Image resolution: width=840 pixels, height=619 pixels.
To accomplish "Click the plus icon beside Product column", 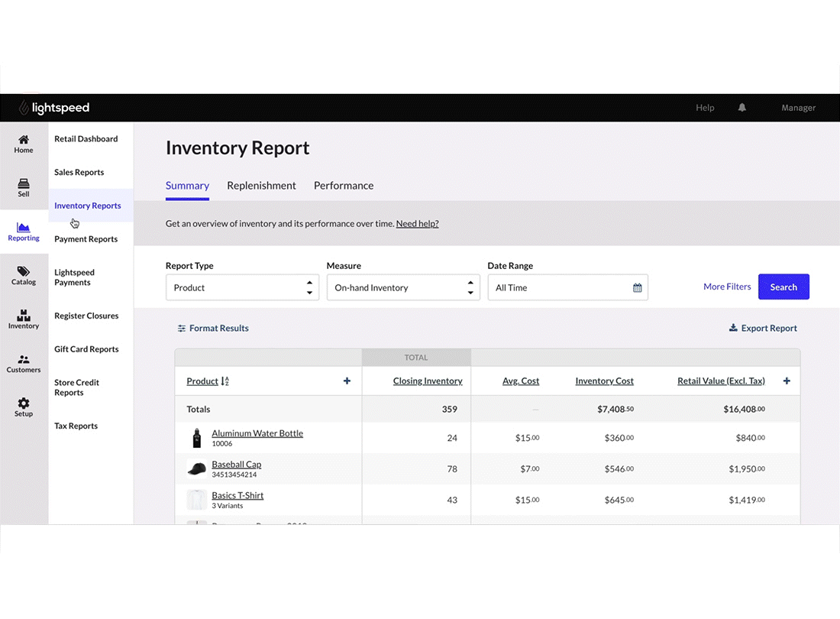I will pyautogui.click(x=347, y=381).
